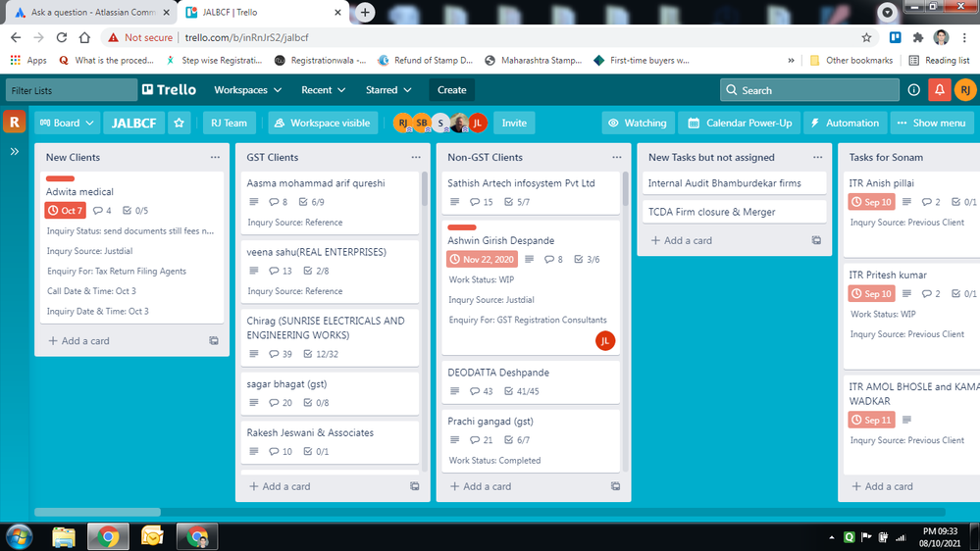Screen dimensions: 980x551
Task: Open the Chrome Apps shortcut
Action: pos(28,61)
